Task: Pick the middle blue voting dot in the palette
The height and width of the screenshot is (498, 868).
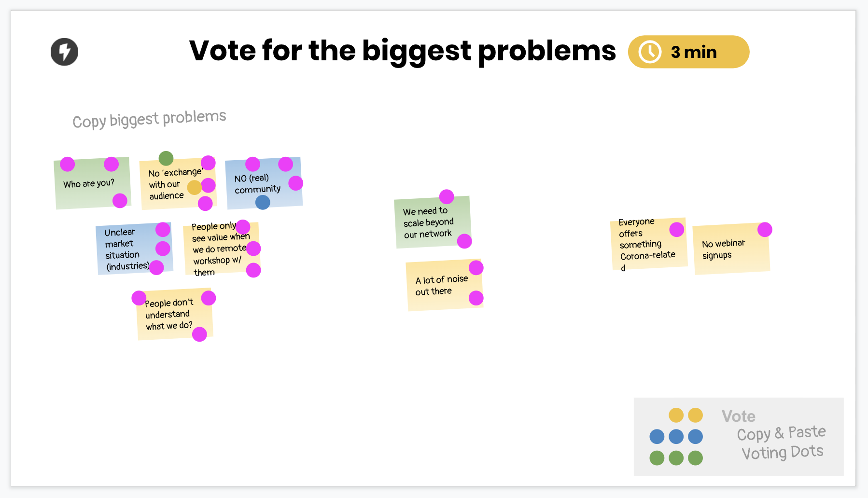Action: (676, 437)
